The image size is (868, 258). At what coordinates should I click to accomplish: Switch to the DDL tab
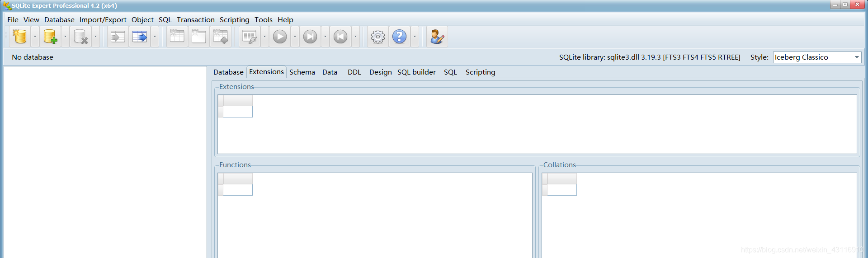coord(354,72)
